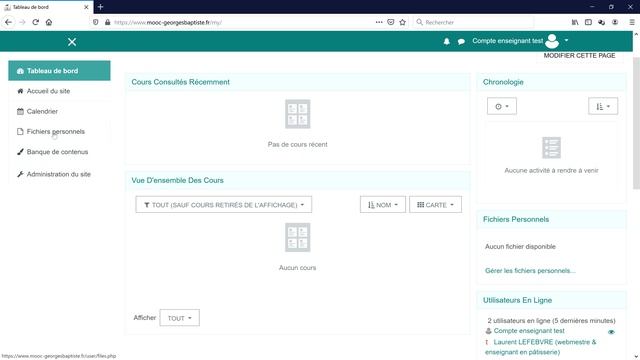Click the browser home button
The height and width of the screenshot is (360, 640).
click(49, 22)
